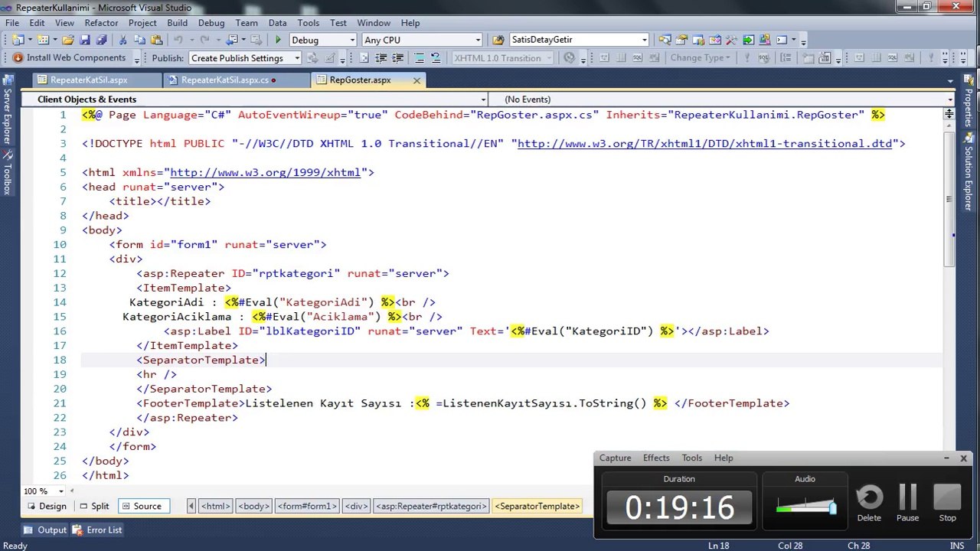
Task: Open the Error List tab
Action: (x=97, y=530)
